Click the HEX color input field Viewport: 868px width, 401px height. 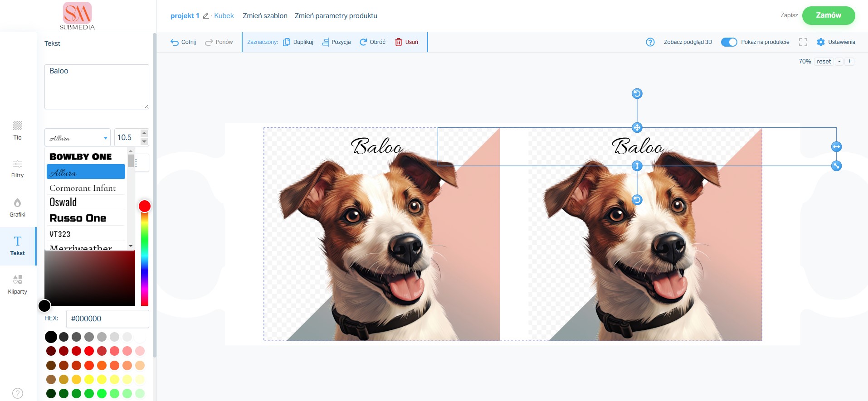coord(107,319)
